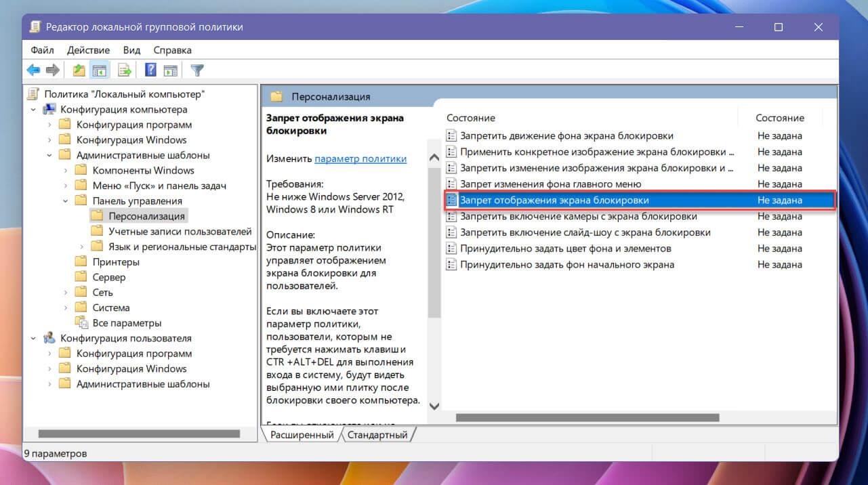Click the description pane scroll-down arrow

[434, 406]
